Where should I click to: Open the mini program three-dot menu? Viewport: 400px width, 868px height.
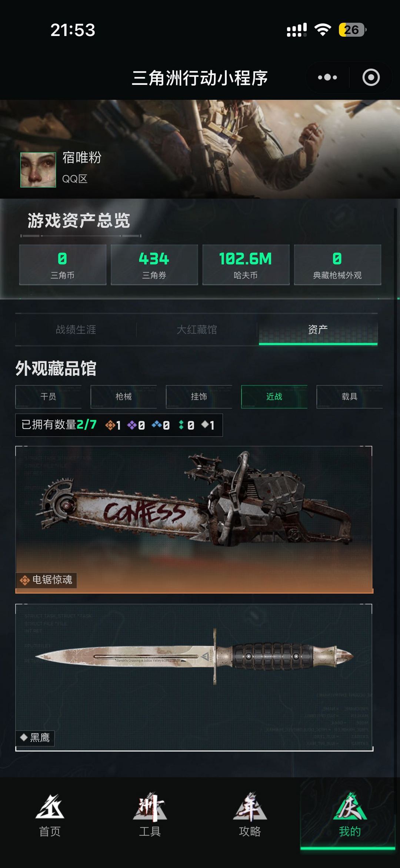327,77
